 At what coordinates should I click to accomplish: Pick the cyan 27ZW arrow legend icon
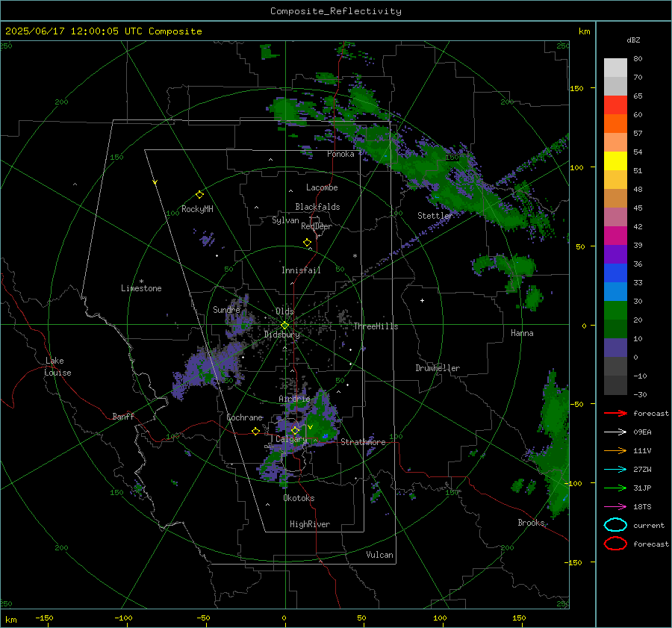point(615,470)
